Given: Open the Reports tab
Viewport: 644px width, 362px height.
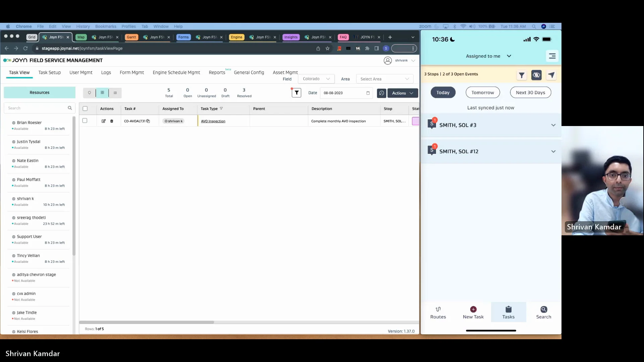Looking at the screenshot, I should (x=217, y=72).
